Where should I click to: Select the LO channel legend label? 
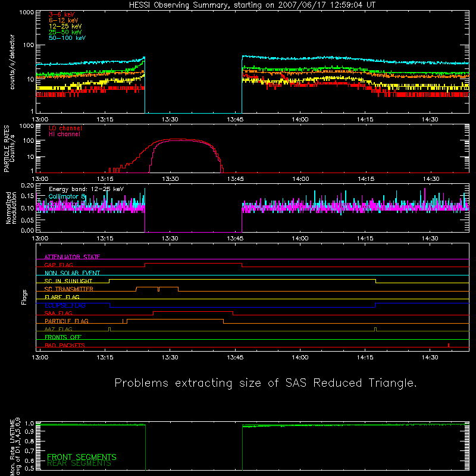[65, 128]
